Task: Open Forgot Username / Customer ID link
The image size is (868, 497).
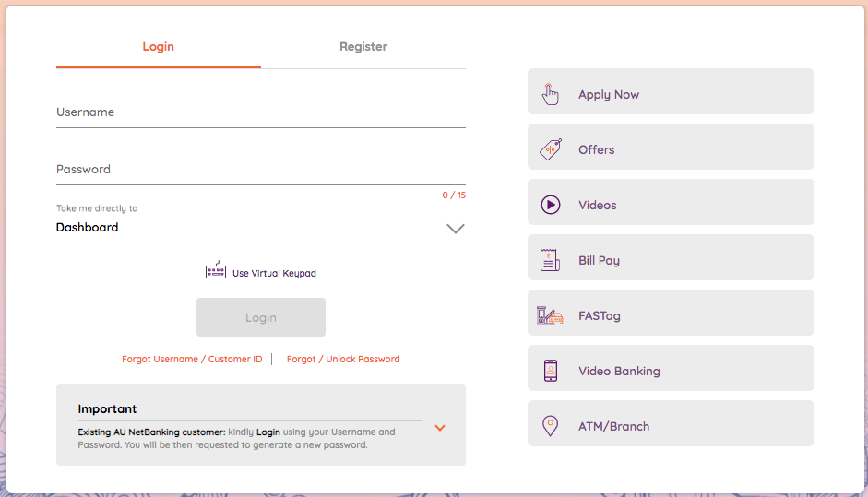Action: click(192, 360)
